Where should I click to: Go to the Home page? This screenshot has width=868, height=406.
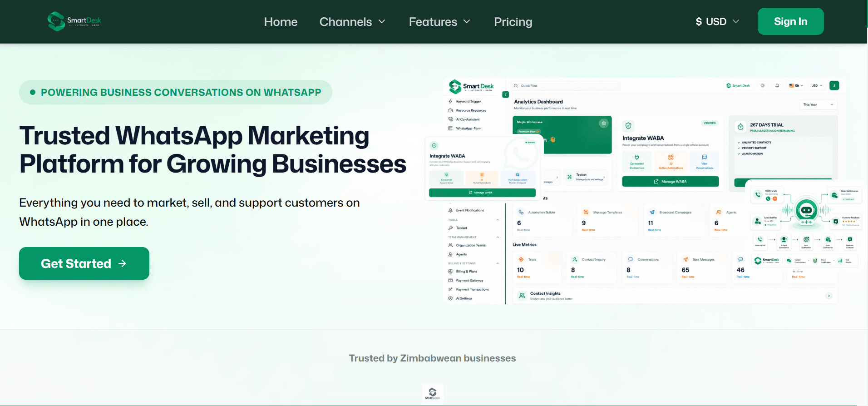(x=281, y=22)
